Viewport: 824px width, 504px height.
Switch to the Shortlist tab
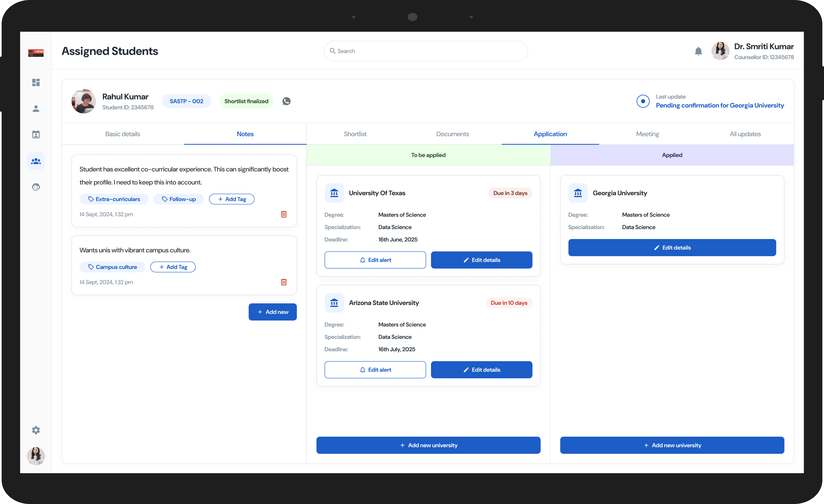point(355,134)
